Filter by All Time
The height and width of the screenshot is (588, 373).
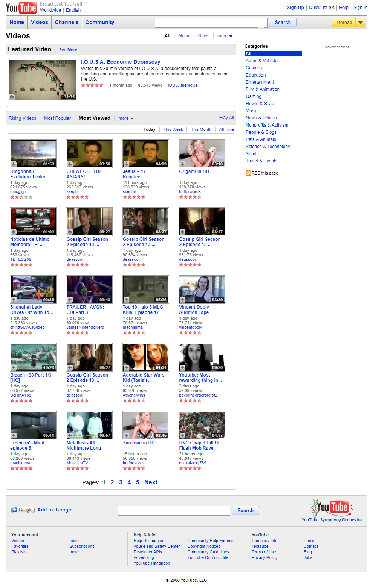point(226,129)
